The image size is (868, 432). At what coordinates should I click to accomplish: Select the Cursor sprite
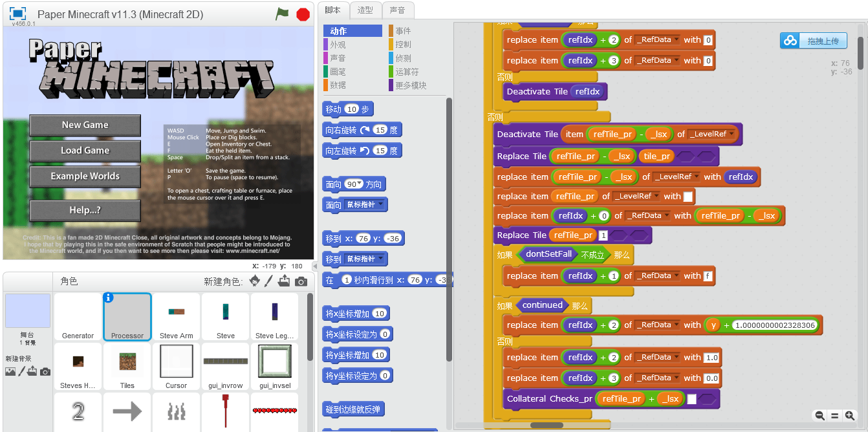[177, 367]
